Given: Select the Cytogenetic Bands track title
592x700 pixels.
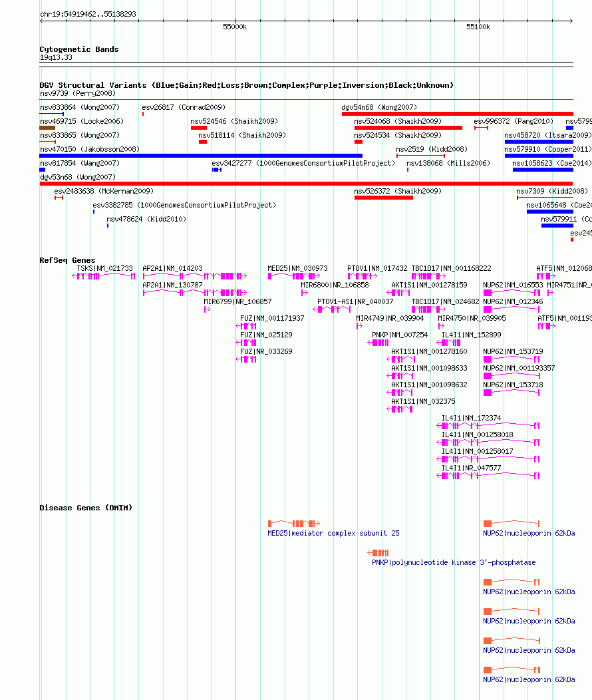Looking at the screenshot, I should pyautogui.click(x=79, y=49).
